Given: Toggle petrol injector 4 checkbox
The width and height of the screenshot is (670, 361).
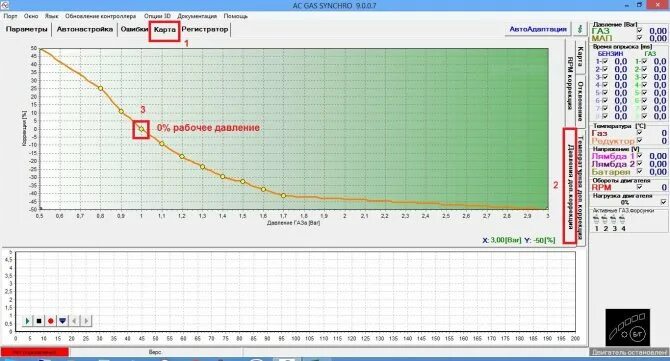Looking at the screenshot, I should (605, 85).
